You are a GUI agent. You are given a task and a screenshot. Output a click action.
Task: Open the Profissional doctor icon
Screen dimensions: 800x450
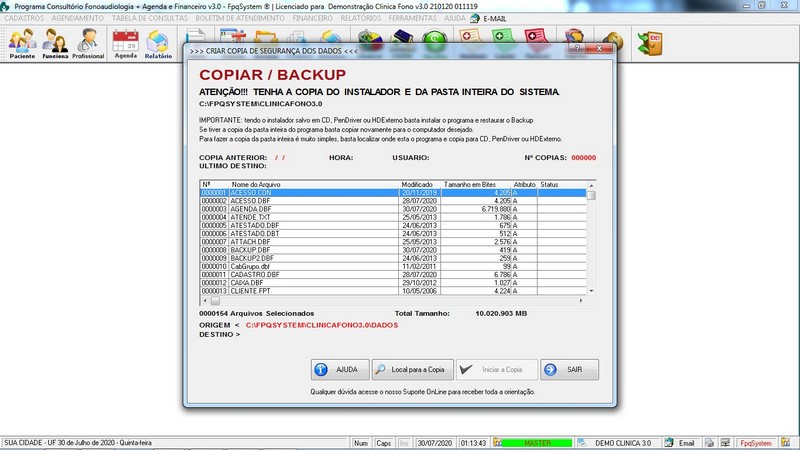point(88,43)
